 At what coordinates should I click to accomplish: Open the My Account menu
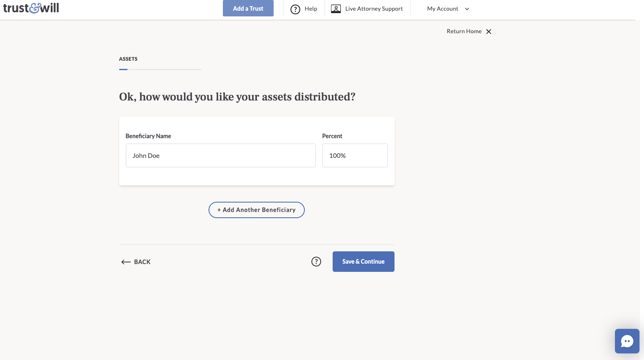[442, 9]
